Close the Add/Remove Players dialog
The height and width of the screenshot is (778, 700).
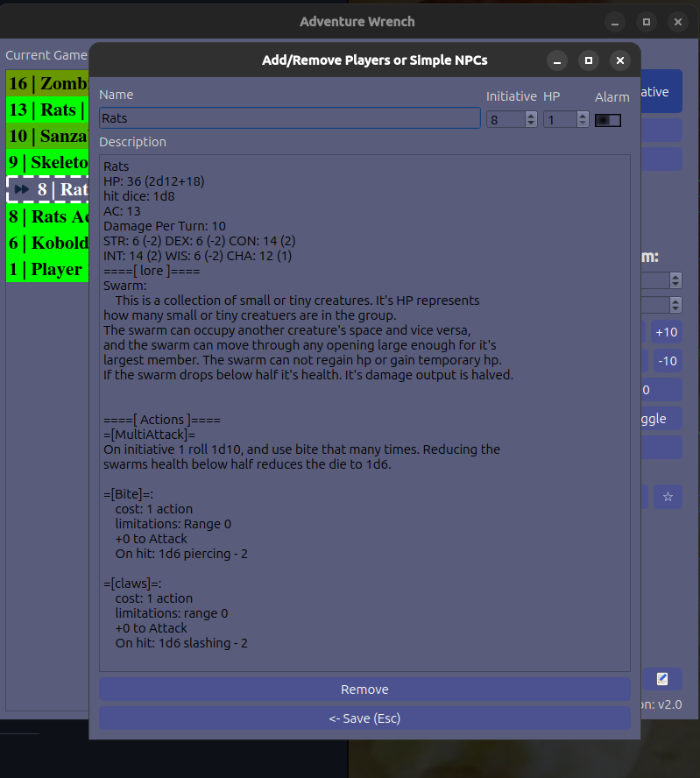[619, 60]
